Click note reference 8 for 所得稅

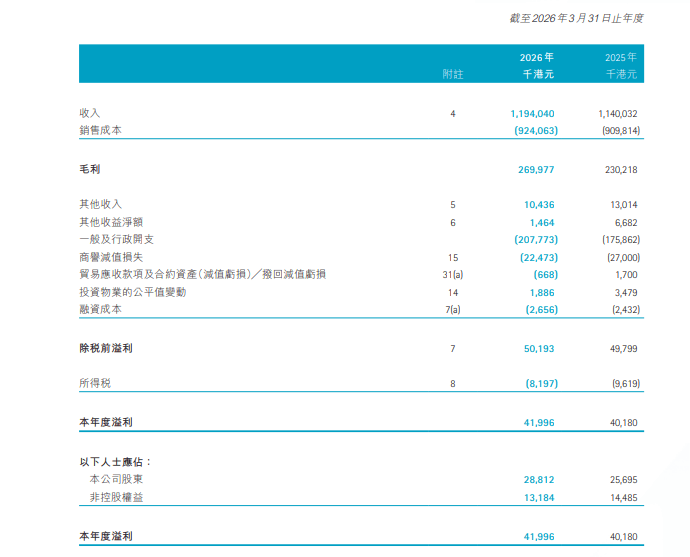click(x=453, y=384)
